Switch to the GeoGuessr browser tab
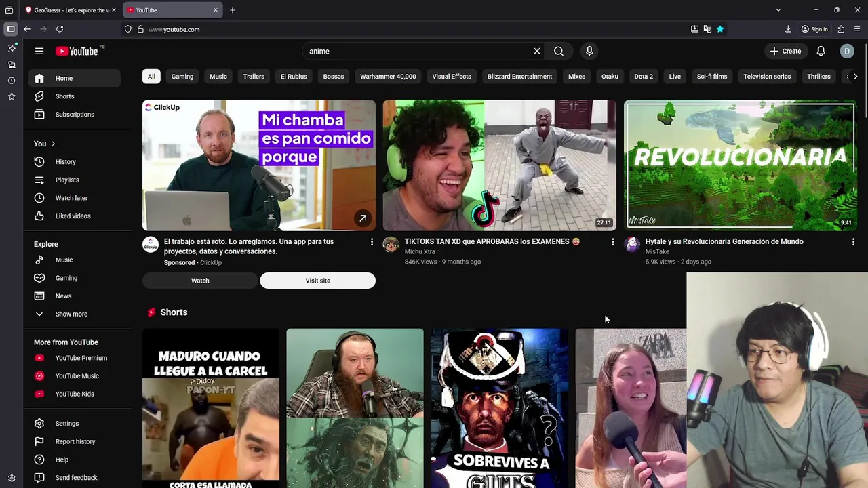The height and width of the screenshot is (488, 868). pos(71,10)
